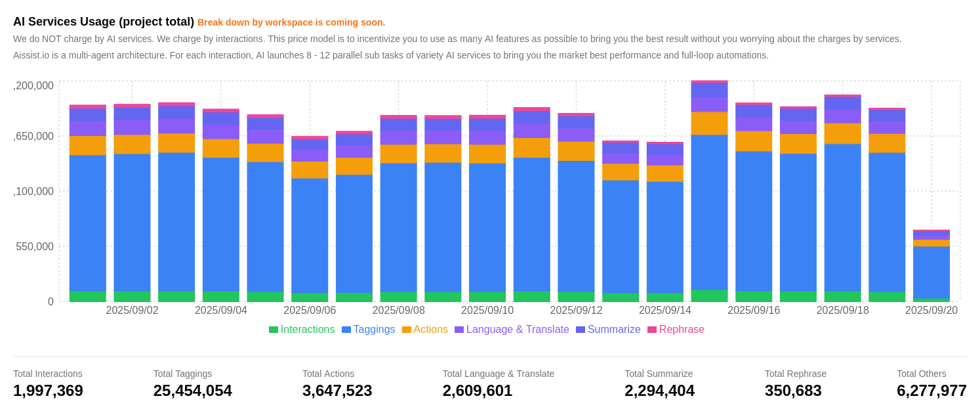The image size is (980, 415).
Task: Click the short bar for 2025/09/20
Action: click(931, 271)
